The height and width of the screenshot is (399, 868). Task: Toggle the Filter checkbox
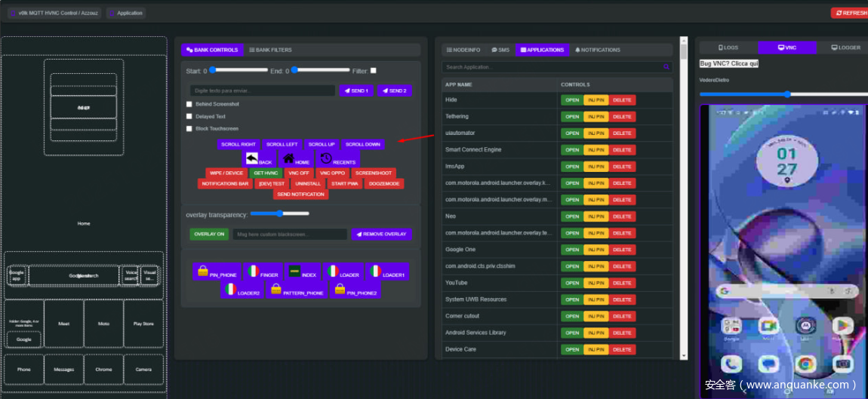pyautogui.click(x=373, y=71)
